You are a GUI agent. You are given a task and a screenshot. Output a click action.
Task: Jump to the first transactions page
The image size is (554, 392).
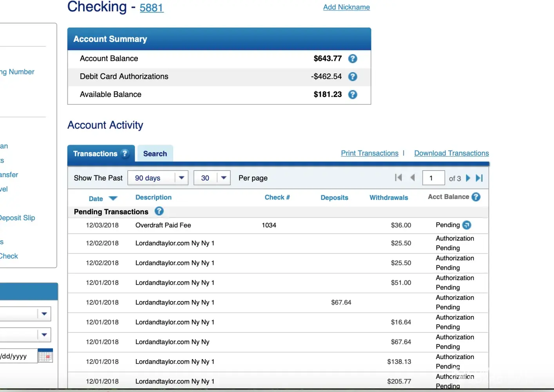tap(398, 178)
